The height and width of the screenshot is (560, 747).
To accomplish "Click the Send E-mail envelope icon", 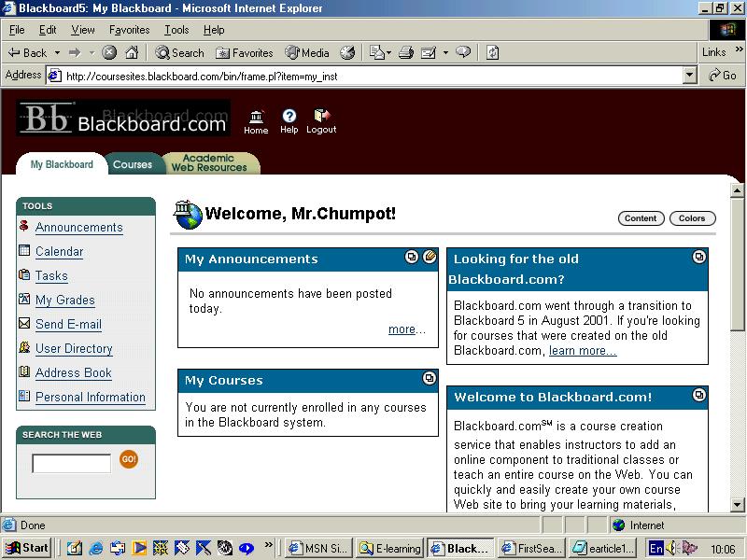I will (x=24, y=323).
